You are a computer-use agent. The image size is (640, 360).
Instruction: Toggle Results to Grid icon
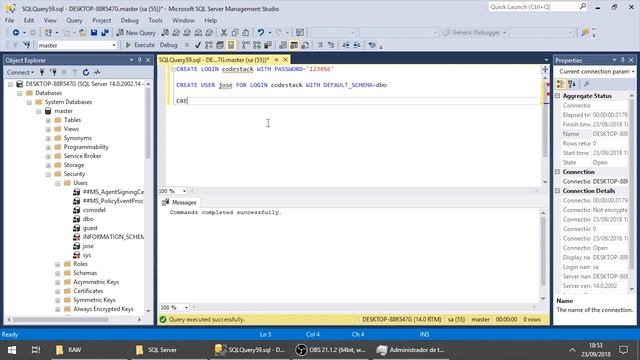pyautogui.click(x=294, y=45)
